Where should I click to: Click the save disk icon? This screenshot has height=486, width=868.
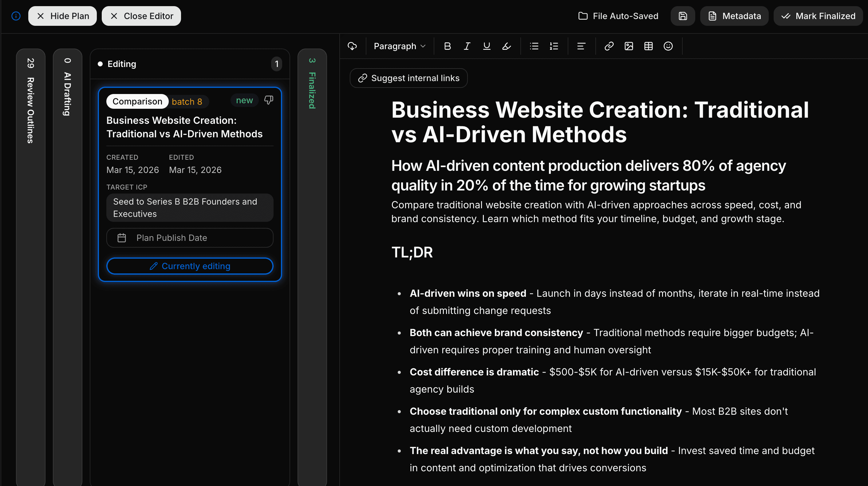pyautogui.click(x=682, y=16)
